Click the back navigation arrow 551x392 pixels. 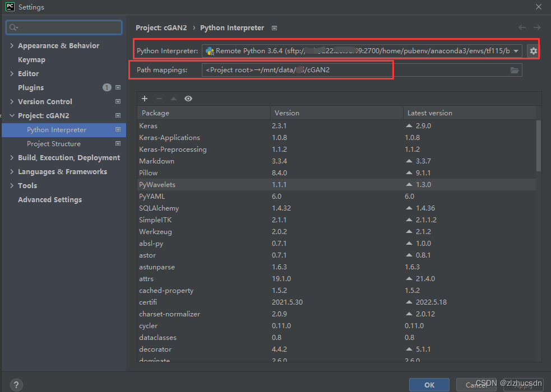pos(522,27)
